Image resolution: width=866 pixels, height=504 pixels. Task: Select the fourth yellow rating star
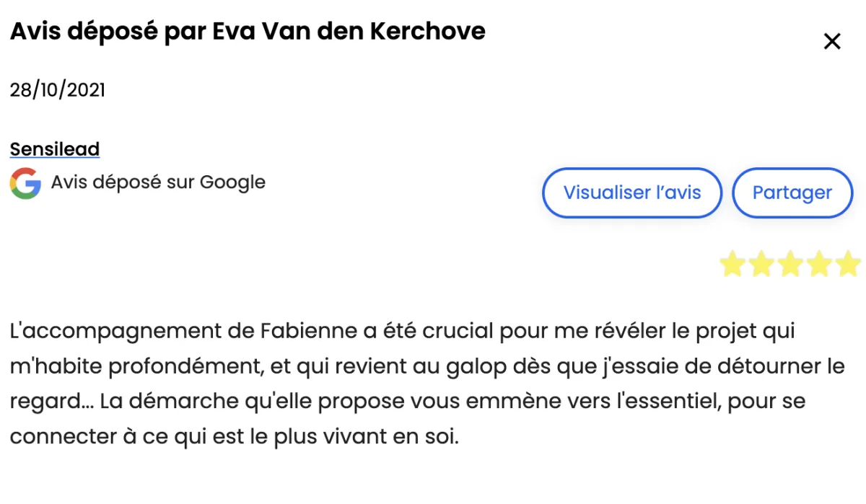819,265
